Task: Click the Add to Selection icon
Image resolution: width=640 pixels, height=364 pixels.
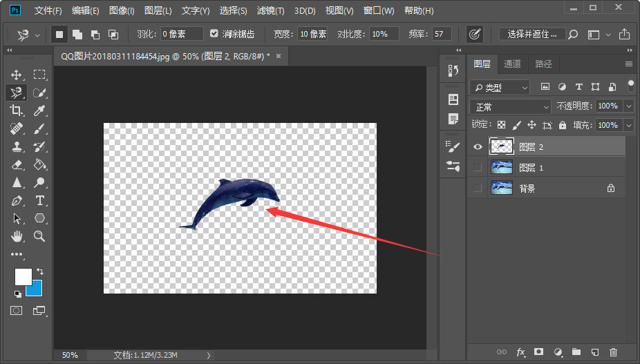Action: click(x=77, y=35)
